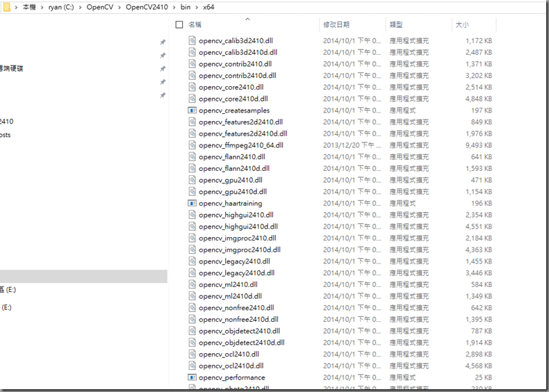The image size is (549, 392).
Task: Expand the chevron after ryan (C:) in breadcrumb
Action: [80, 7]
